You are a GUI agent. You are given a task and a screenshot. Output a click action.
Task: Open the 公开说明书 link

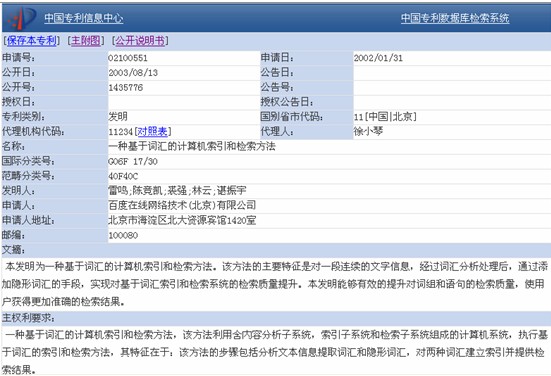[x=140, y=41]
